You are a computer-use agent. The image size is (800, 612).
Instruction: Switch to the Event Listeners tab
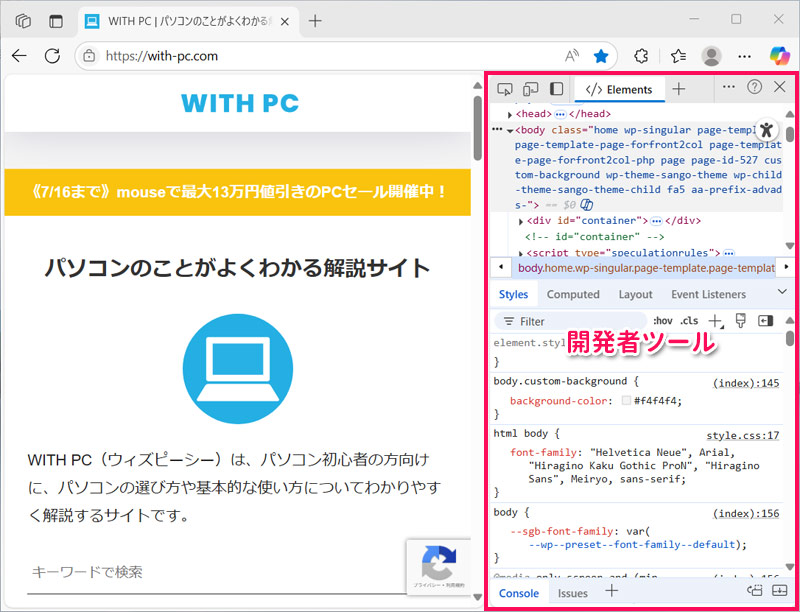pos(708,295)
